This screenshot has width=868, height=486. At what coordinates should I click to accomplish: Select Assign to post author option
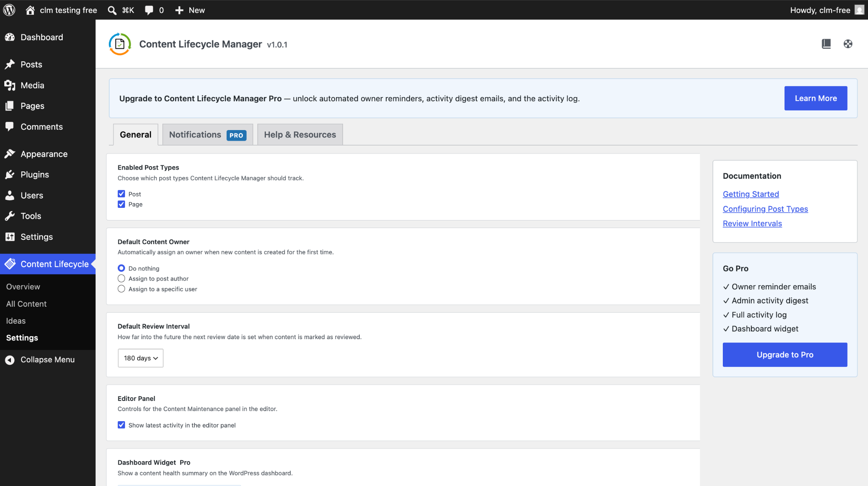(121, 279)
